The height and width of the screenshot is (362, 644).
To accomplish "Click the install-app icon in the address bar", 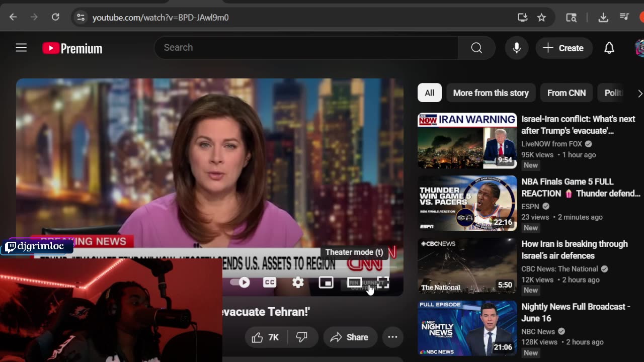I will (523, 18).
